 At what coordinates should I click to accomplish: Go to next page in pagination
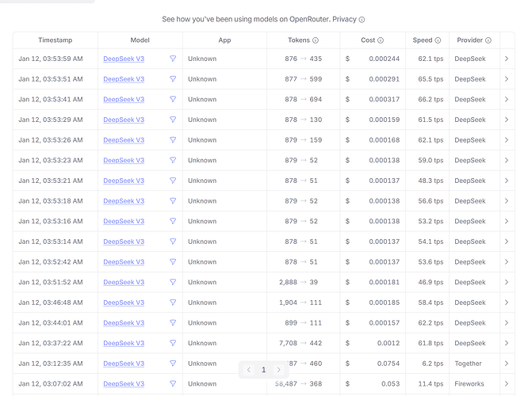point(278,370)
